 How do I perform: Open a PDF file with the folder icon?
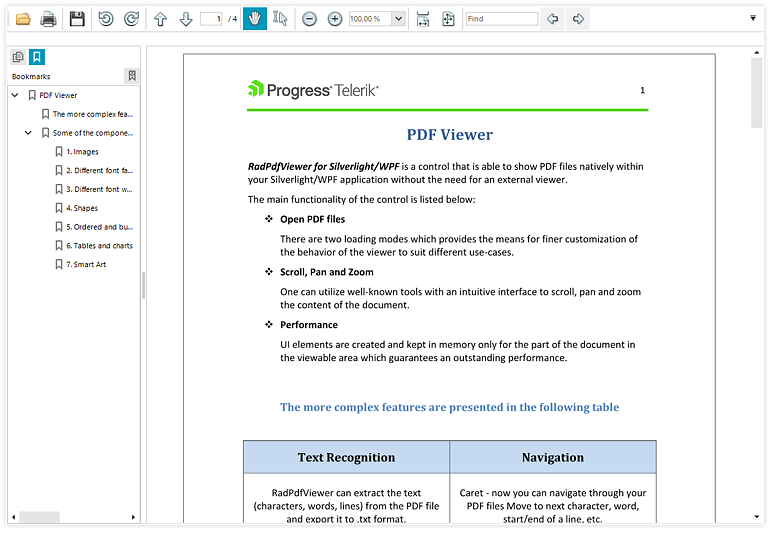coord(23,19)
